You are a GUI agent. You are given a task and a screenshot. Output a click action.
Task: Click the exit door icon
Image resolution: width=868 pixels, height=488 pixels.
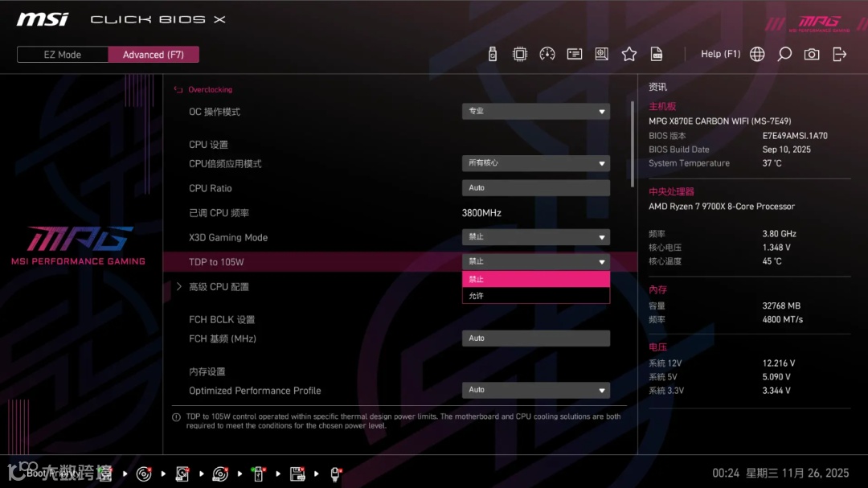[x=840, y=55]
